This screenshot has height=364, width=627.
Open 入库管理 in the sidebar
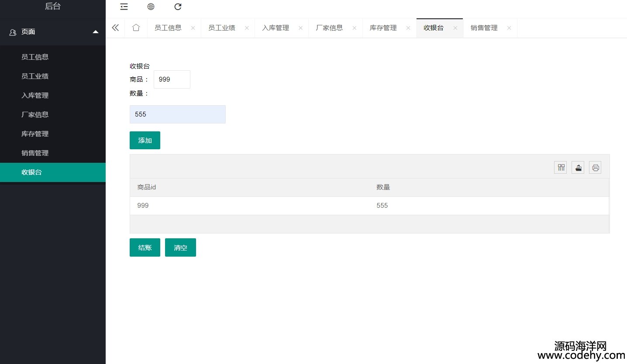tap(35, 96)
